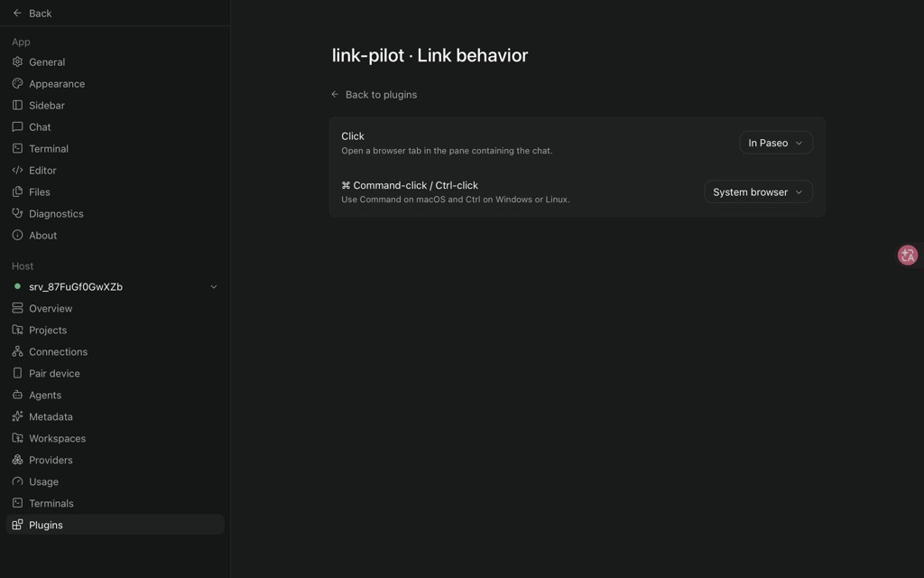Click the Terminal icon in App section

point(18,149)
